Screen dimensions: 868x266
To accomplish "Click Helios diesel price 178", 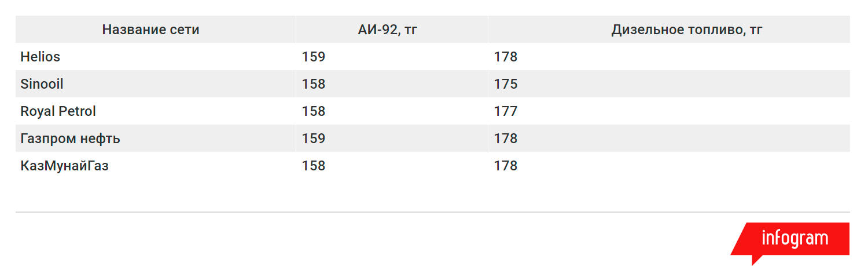I will [506, 57].
